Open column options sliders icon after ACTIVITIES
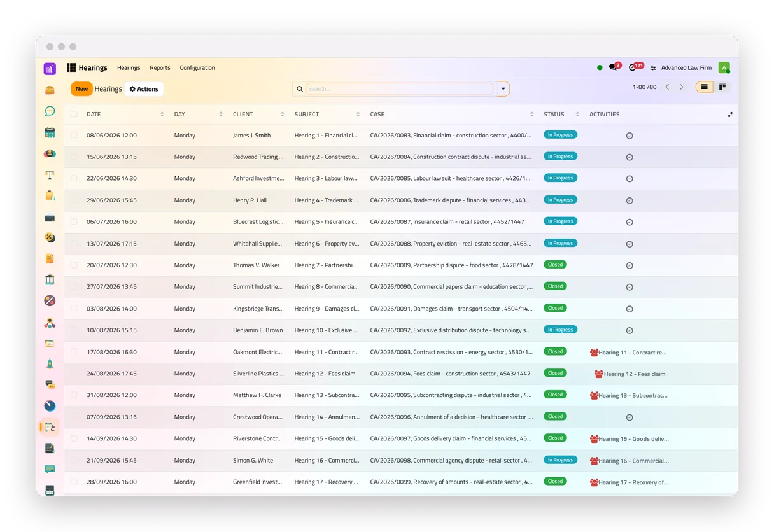This screenshot has height=532, width=774. 730,115
